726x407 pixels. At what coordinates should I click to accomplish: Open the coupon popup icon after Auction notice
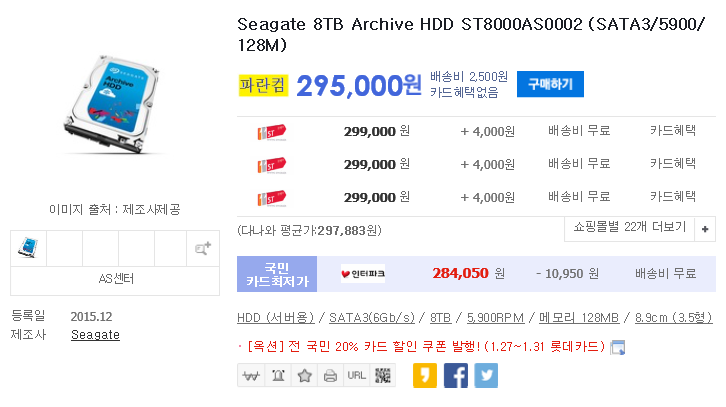tap(618, 347)
